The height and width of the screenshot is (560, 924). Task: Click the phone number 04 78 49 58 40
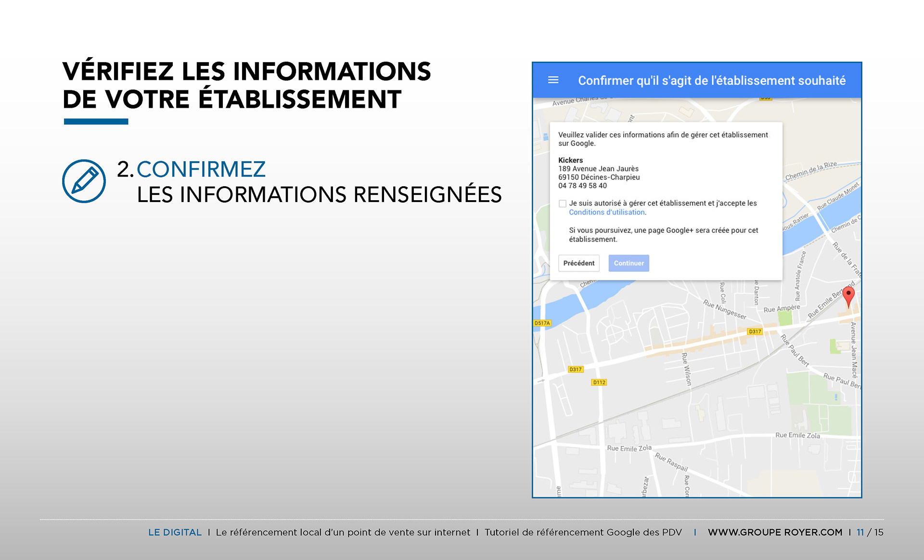582,186
